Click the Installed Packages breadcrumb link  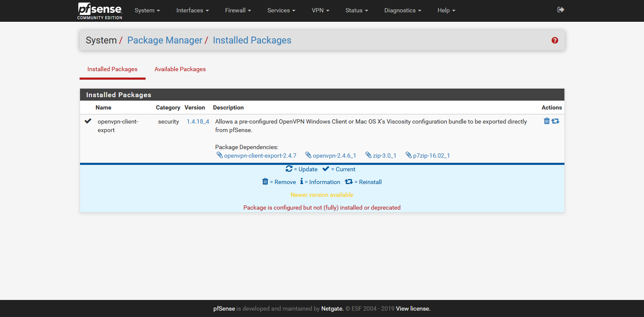tap(252, 40)
